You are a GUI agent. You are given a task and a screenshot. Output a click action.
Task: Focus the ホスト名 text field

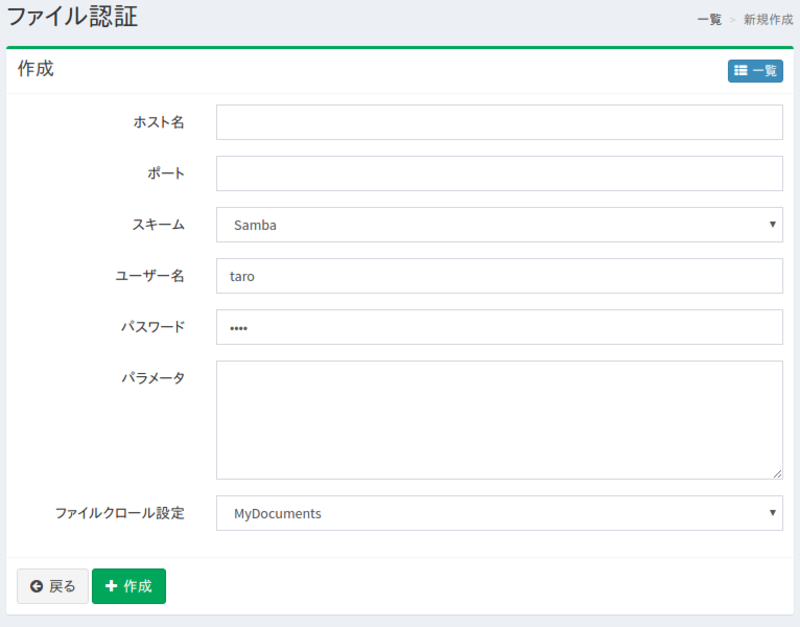click(498, 122)
